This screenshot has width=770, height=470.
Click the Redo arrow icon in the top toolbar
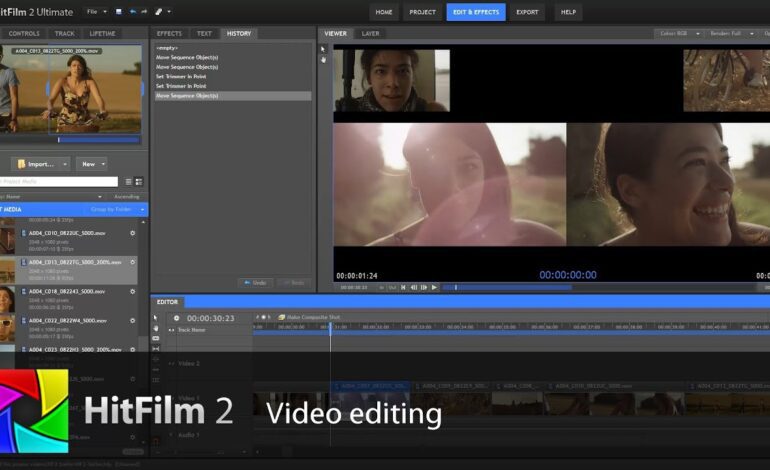[145, 12]
